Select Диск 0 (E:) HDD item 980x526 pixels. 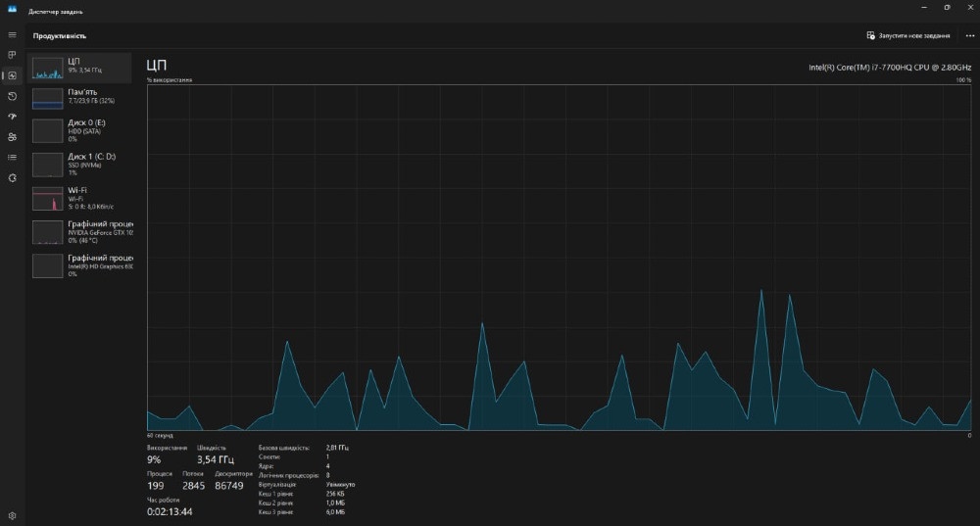click(x=80, y=130)
